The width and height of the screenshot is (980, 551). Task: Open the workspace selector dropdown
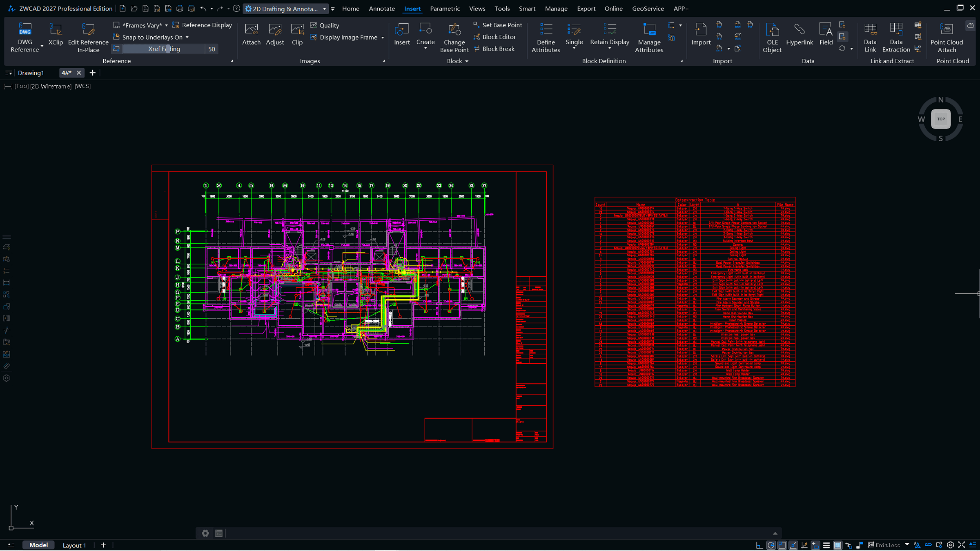324,9
